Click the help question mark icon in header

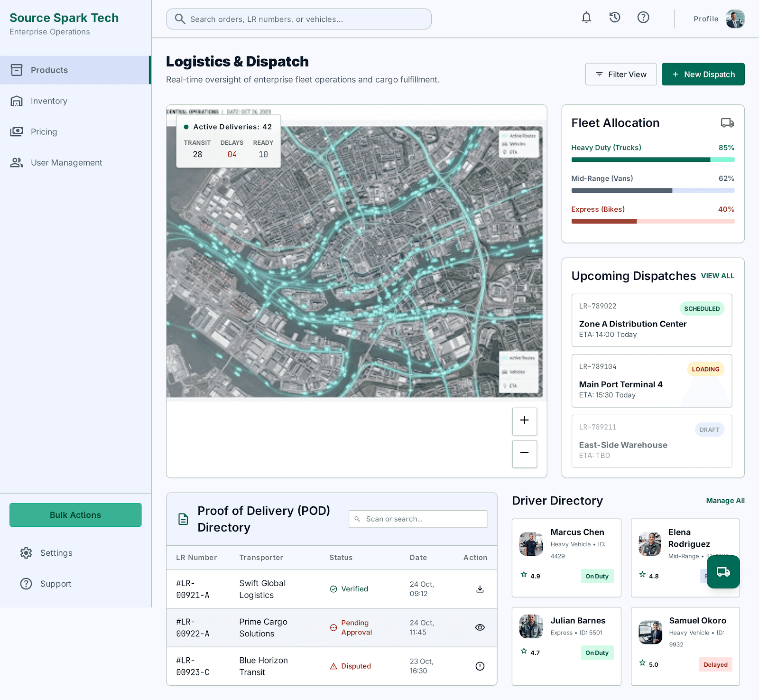point(643,18)
